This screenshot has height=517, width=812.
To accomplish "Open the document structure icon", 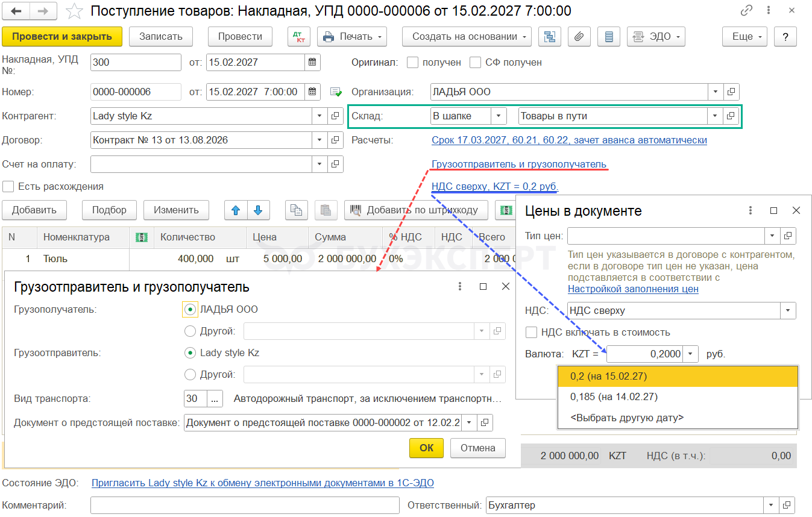I will (549, 36).
